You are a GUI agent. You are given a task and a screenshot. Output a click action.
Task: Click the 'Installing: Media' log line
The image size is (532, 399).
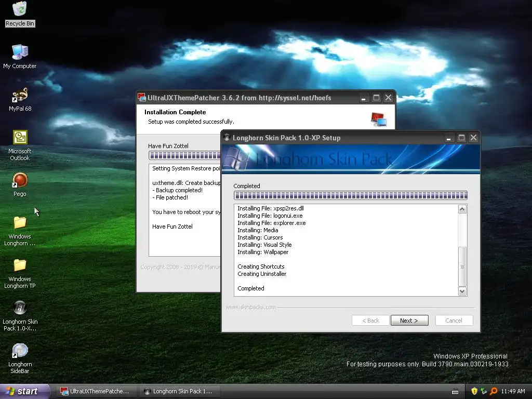tap(258, 230)
